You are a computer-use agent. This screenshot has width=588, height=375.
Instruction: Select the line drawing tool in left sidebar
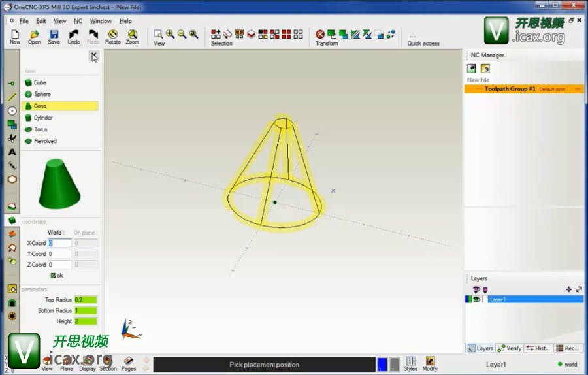(x=12, y=97)
